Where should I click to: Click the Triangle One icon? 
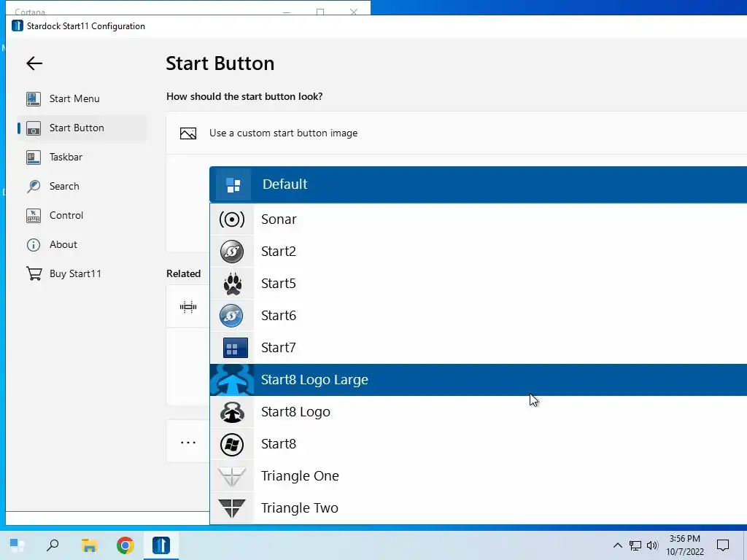point(232,476)
